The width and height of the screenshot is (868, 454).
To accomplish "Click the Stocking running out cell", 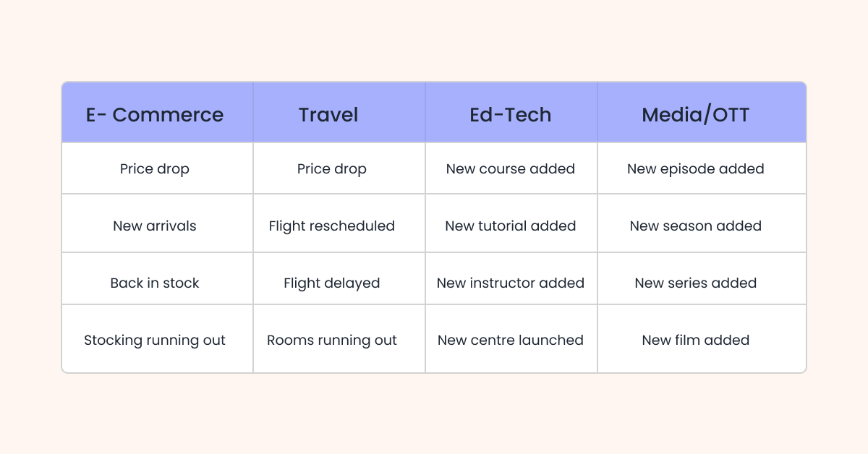I will click(x=155, y=340).
